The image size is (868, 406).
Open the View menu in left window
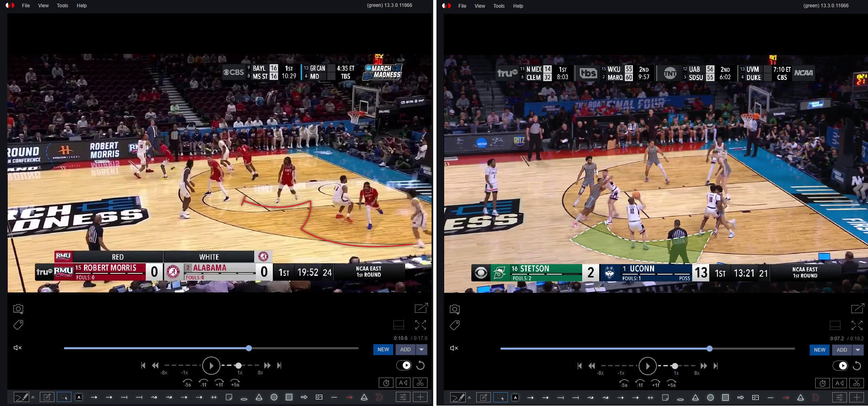tap(43, 6)
